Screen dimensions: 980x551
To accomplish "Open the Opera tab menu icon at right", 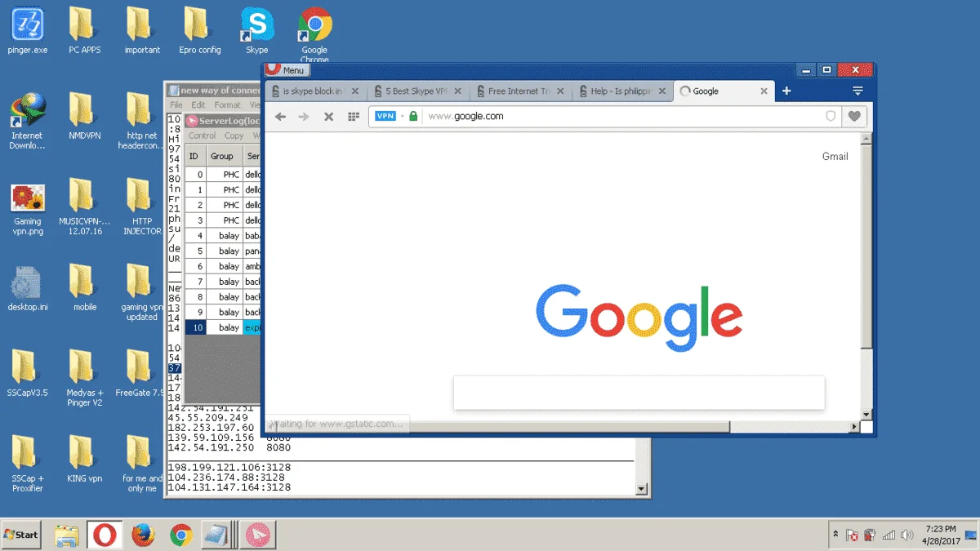I will [x=857, y=91].
